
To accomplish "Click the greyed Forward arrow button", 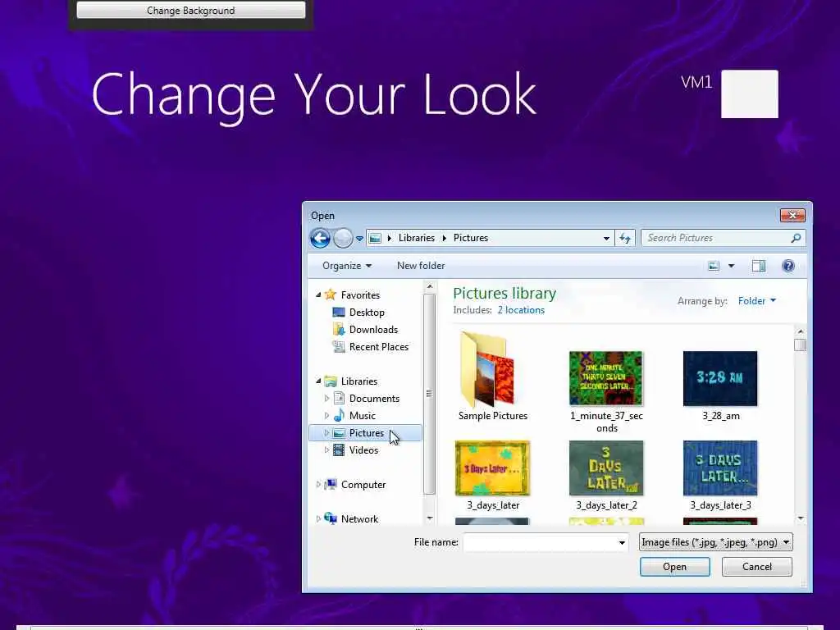I will 343,238.
